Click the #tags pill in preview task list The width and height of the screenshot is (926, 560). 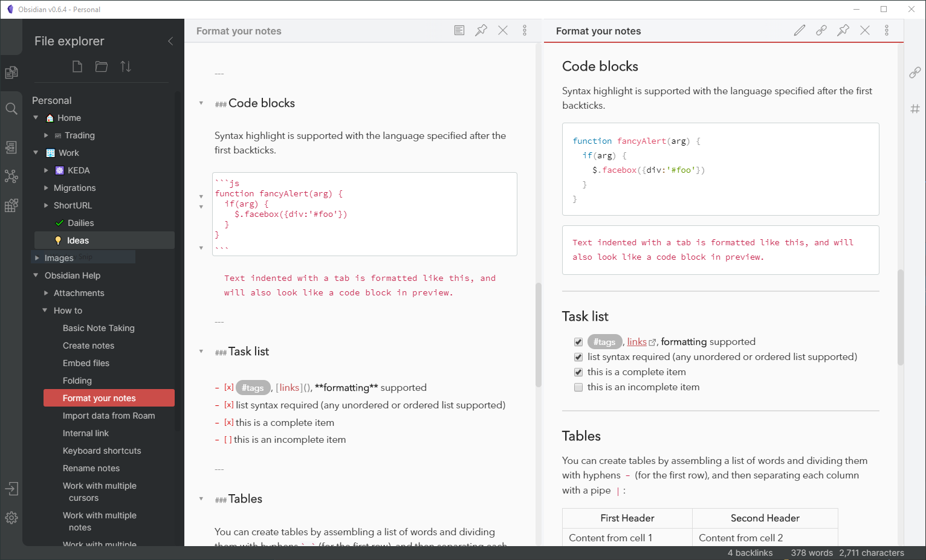pyautogui.click(x=604, y=342)
